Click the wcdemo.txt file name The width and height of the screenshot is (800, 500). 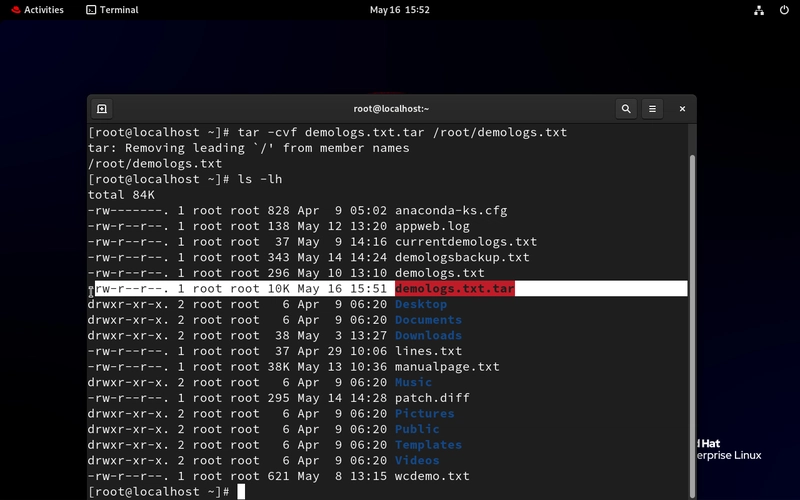coord(432,476)
